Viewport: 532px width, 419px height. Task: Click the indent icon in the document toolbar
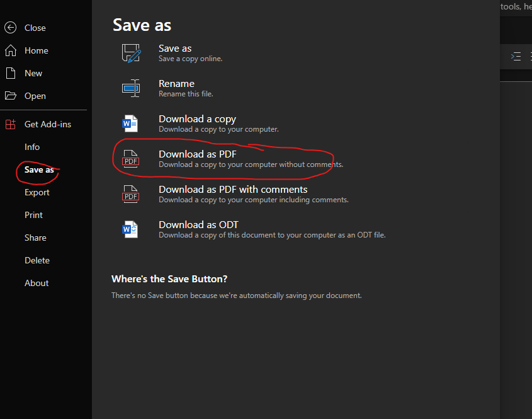tap(516, 56)
